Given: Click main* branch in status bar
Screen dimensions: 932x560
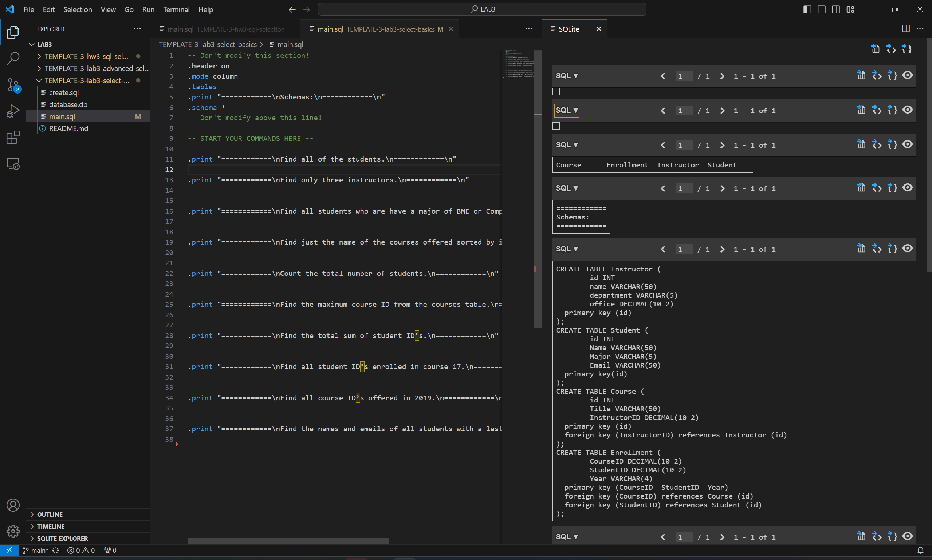Looking at the screenshot, I should (36, 551).
